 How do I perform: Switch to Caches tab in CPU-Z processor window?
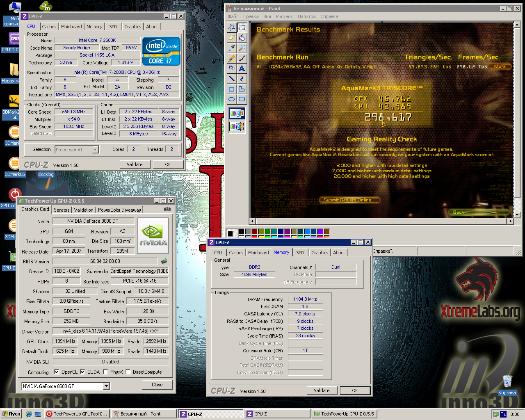point(49,27)
